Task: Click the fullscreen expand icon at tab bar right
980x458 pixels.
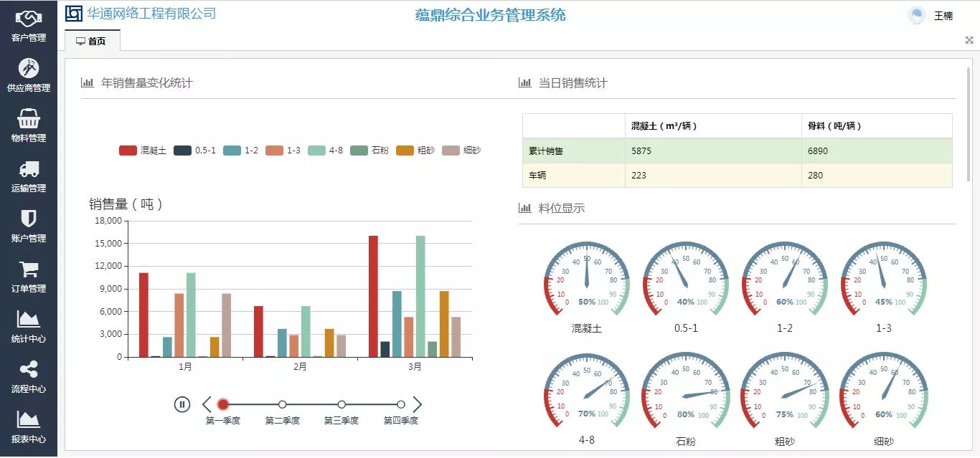Action: click(969, 41)
